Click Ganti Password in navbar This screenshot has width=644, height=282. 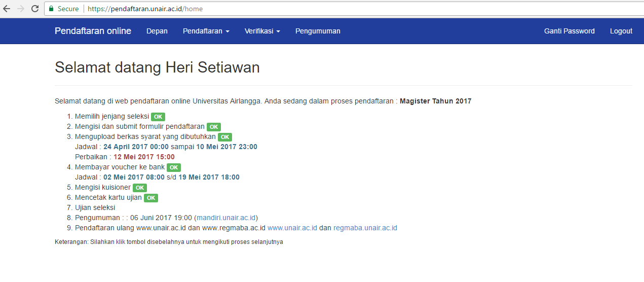click(x=569, y=31)
